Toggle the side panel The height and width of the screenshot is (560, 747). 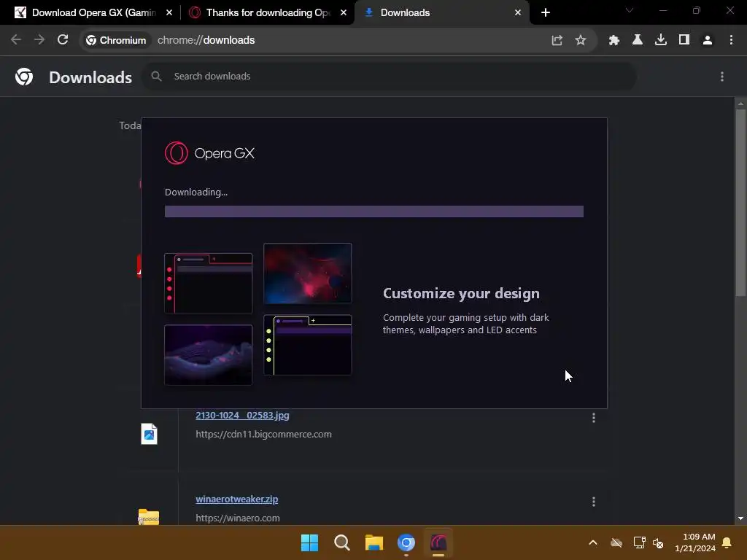tap(684, 41)
